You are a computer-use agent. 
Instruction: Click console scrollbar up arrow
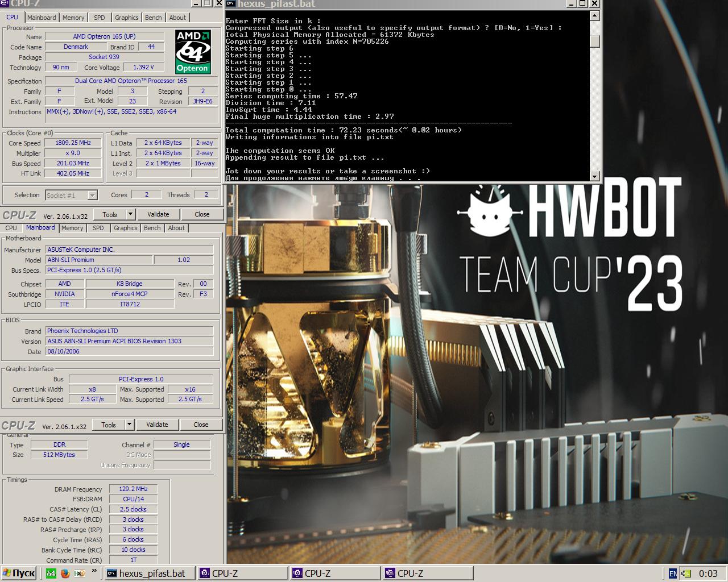pos(595,16)
